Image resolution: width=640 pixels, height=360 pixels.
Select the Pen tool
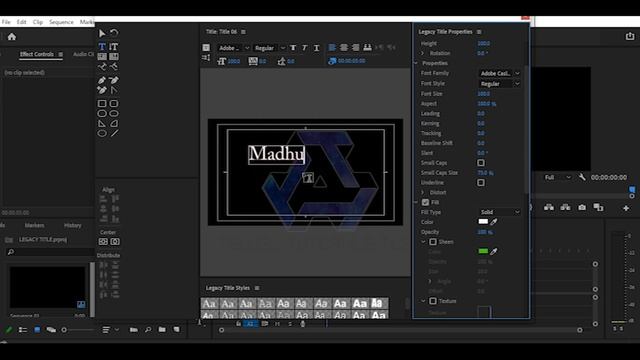[102, 80]
